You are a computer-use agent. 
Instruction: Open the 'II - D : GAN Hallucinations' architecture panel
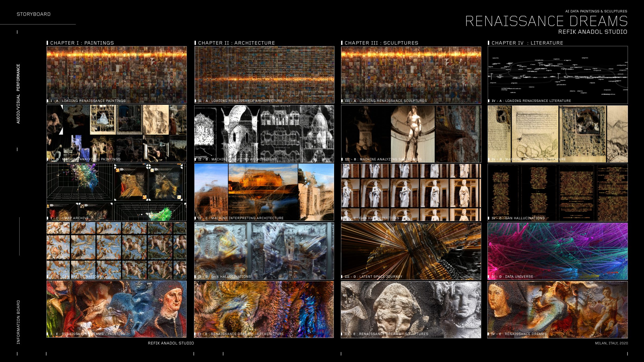[264, 251]
